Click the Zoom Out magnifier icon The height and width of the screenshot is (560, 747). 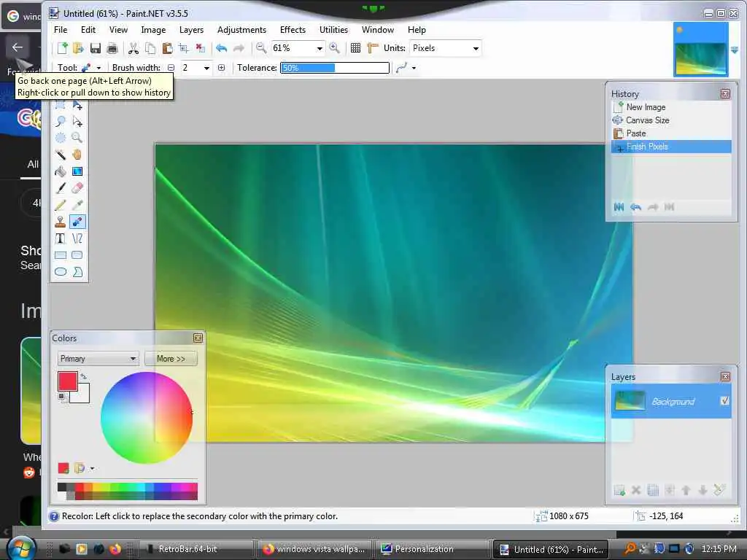261,48
